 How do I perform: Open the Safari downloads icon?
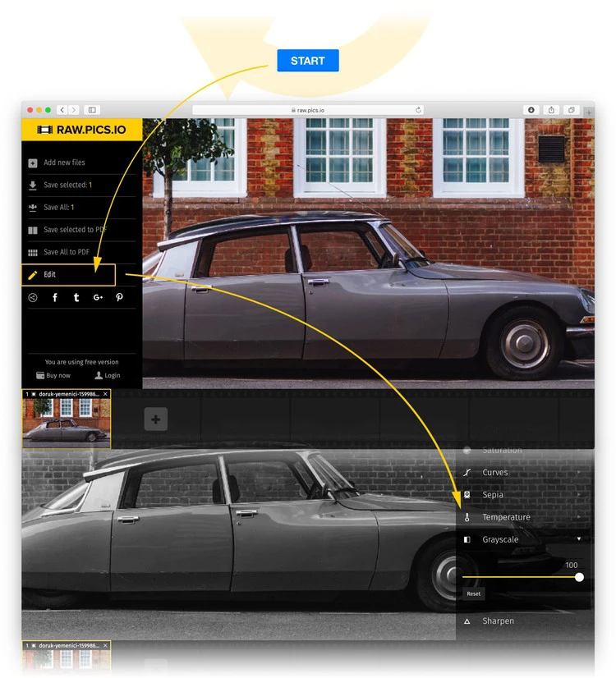[x=531, y=110]
